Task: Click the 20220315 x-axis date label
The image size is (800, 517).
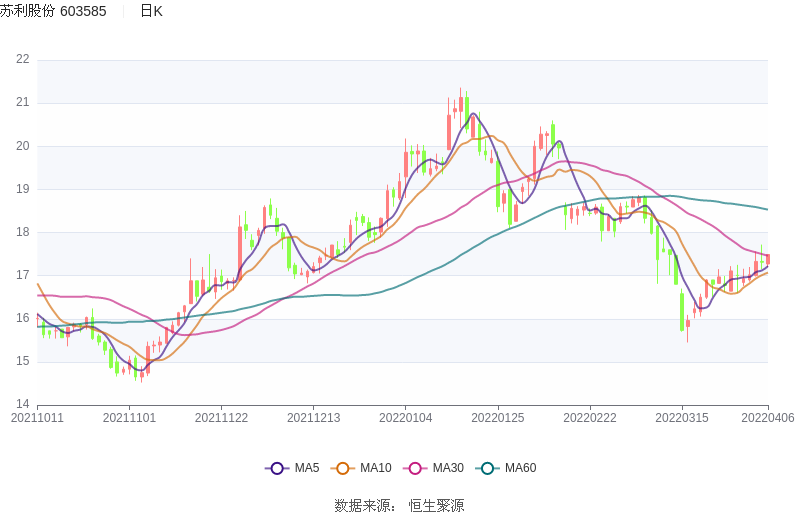Action: pos(682,418)
